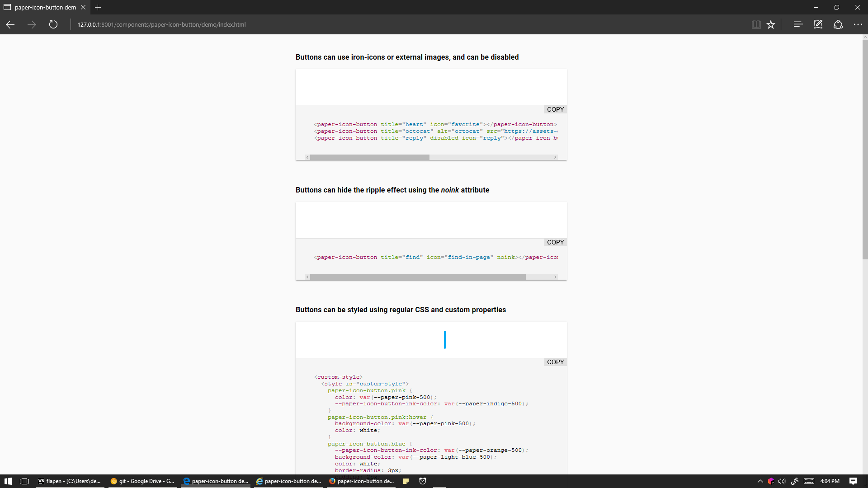The image size is (868, 488).
Task: Click COPY on the noink example snippet
Action: (x=555, y=242)
